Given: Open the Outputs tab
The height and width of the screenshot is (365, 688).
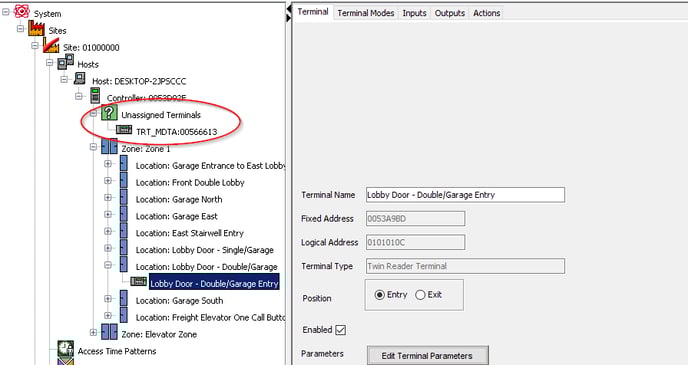Looking at the screenshot, I should tap(450, 13).
